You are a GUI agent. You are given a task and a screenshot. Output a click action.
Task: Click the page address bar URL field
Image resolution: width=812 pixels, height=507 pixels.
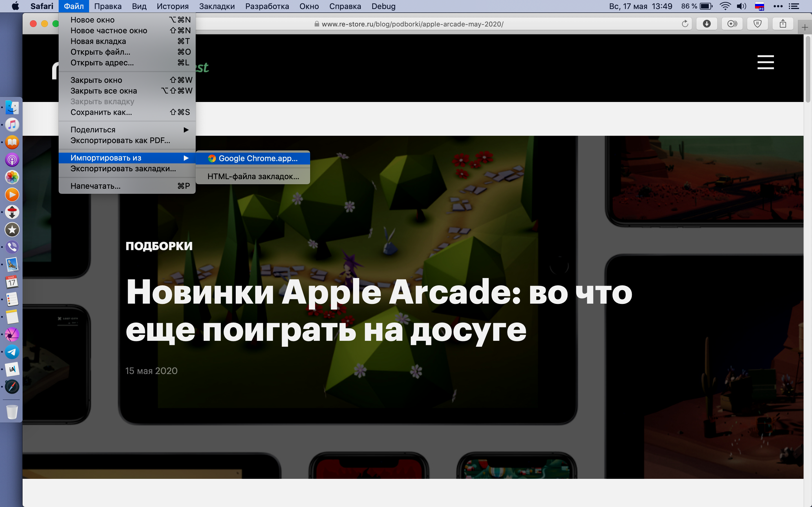412,24
